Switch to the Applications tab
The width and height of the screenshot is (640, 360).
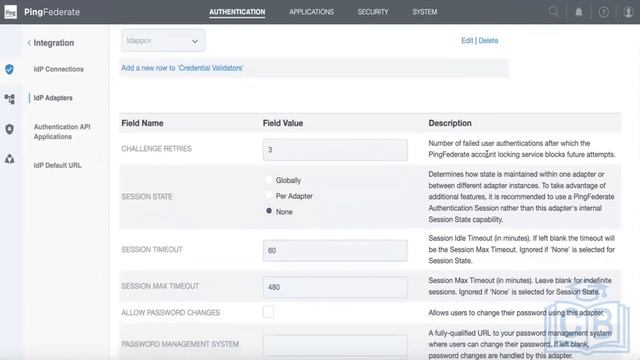coord(311,12)
